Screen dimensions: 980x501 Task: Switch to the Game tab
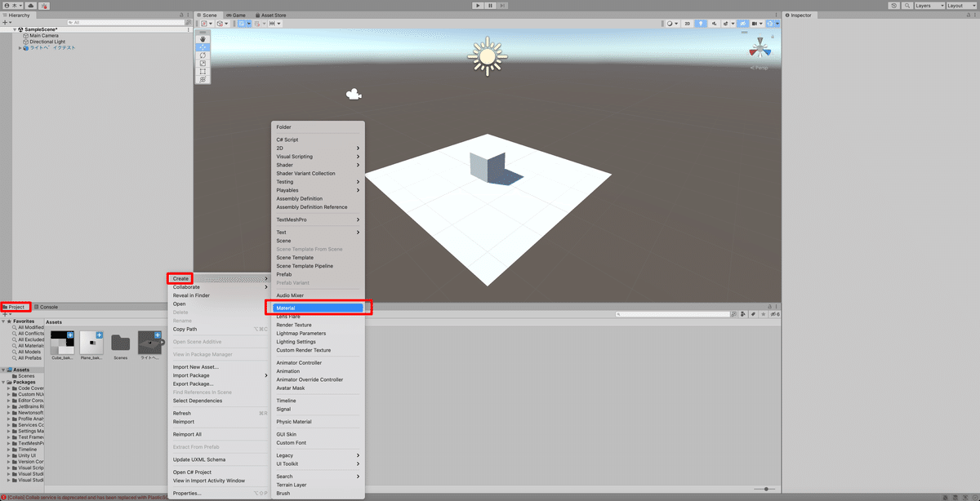tap(236, 15)
